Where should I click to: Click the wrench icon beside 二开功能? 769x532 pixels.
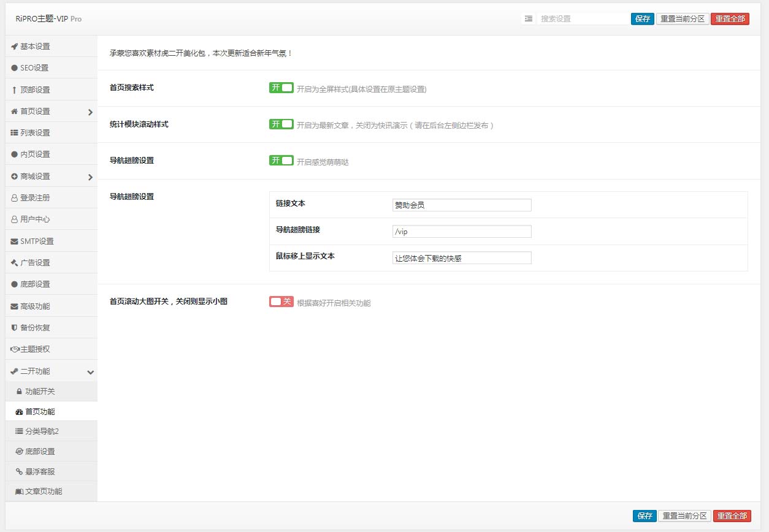[14, 371]
